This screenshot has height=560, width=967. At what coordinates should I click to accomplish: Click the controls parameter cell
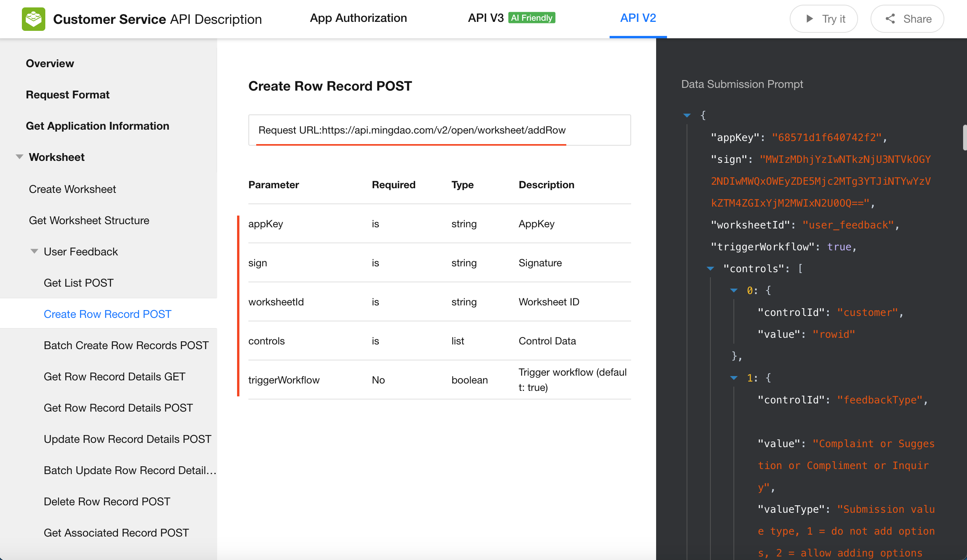266,341
